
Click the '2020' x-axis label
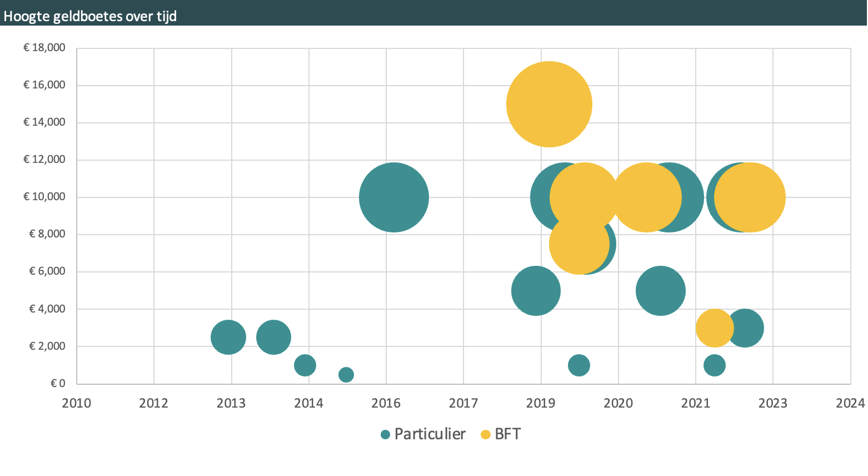618,403
